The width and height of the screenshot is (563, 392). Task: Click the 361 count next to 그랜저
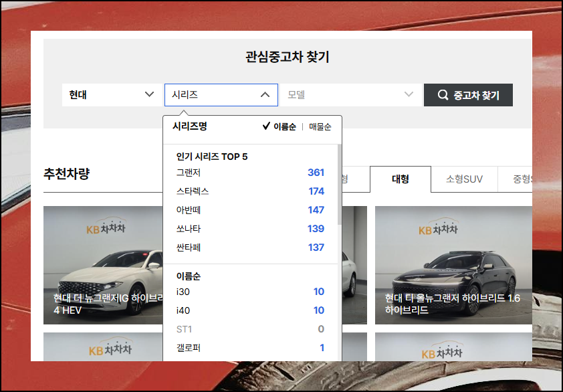(316, 173)
